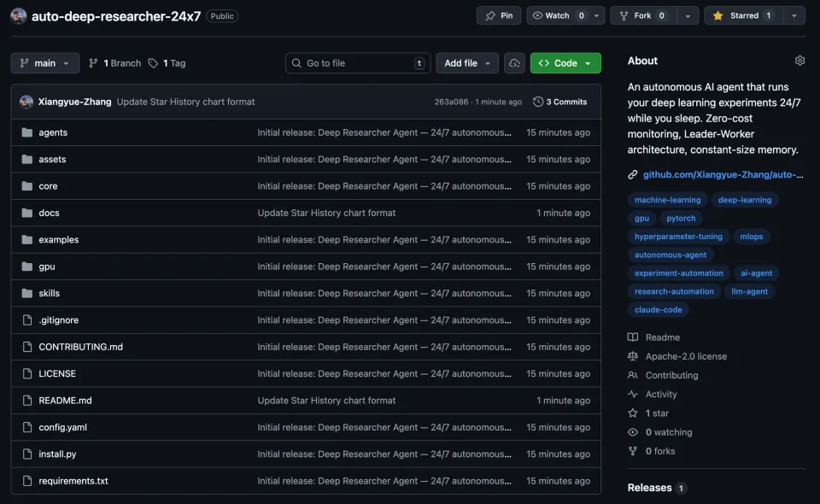Open the 1 Tag link
Screen dimensions: 820x504
pos(167,63)
